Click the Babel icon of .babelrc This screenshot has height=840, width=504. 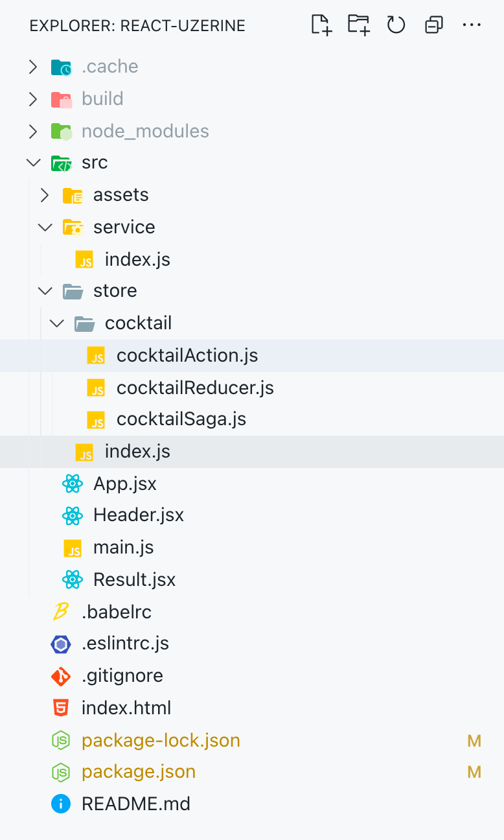point(61,611)
